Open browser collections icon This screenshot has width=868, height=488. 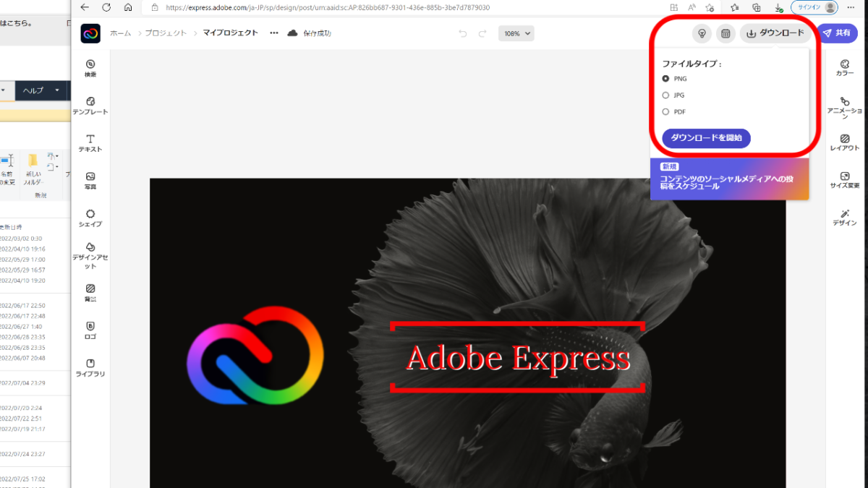click(757, 7)
